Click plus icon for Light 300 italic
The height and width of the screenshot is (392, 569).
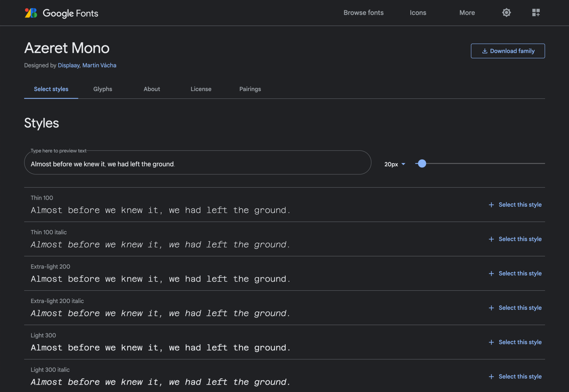(x=491, y=376)
